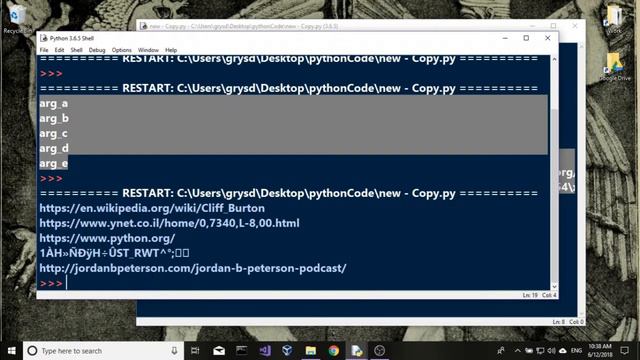Image resolution: width=640 pixels, height=360 pixels.
Task: Open the Google Drive desktop icon
Action: coord(615,67)
